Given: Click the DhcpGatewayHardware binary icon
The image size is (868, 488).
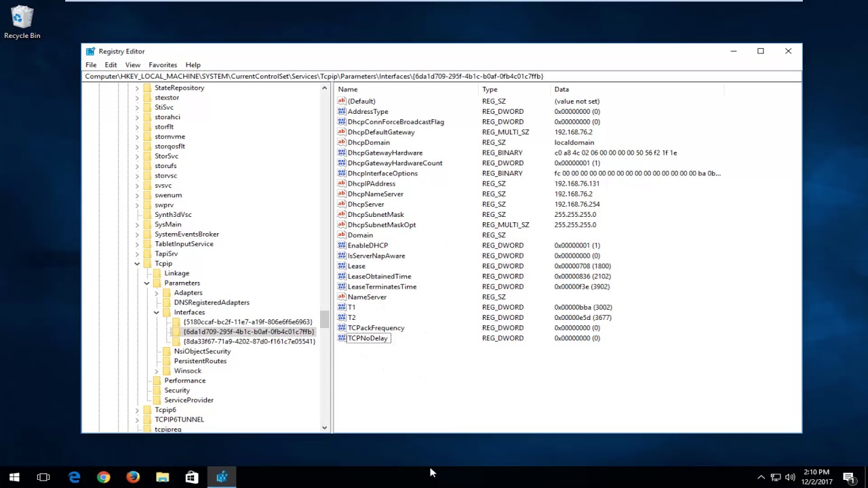Looking at the screenshot, I should coord(342,152).
